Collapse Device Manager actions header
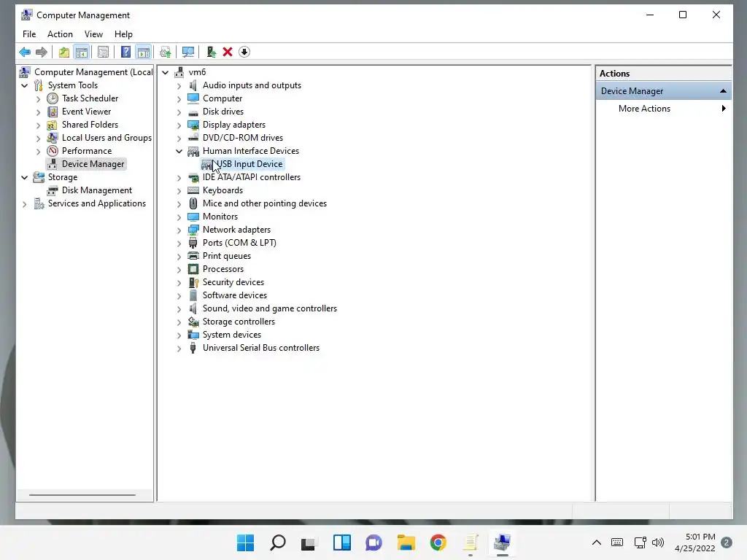The image size is (747, 560). (723, 91)
